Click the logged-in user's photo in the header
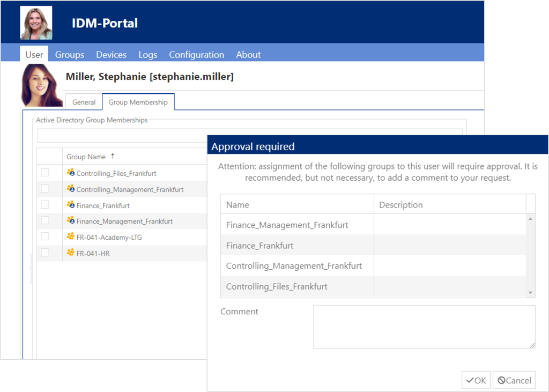 click(x=36, y=23)
